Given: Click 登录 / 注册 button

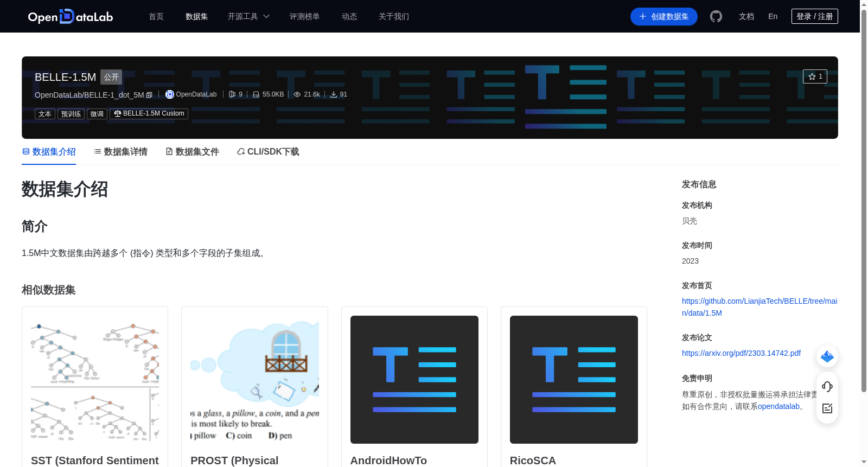Looking at the screenshot, I should click(x=815, y=16).
